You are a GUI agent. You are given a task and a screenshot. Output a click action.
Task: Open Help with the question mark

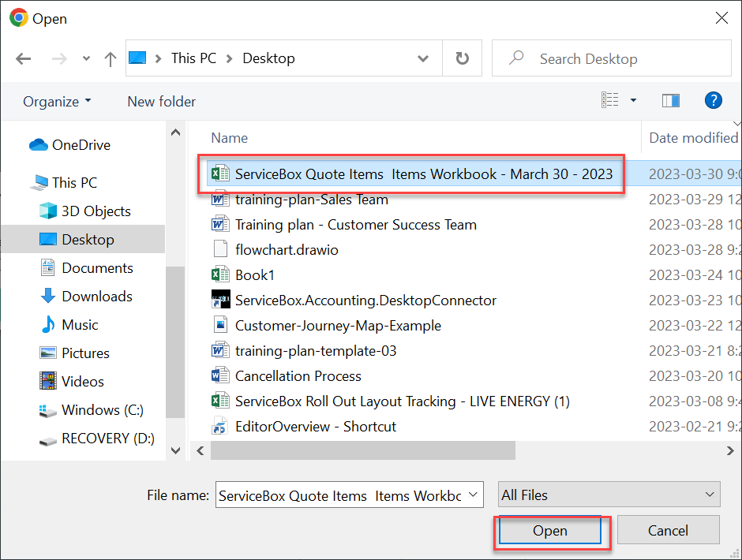click(x=713, y=100)
